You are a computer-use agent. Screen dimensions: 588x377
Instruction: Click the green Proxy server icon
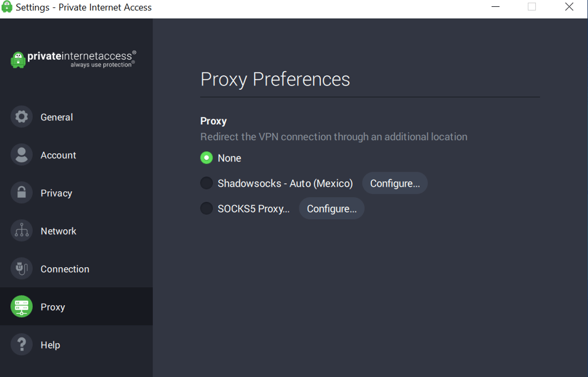[x=21, y=306]
